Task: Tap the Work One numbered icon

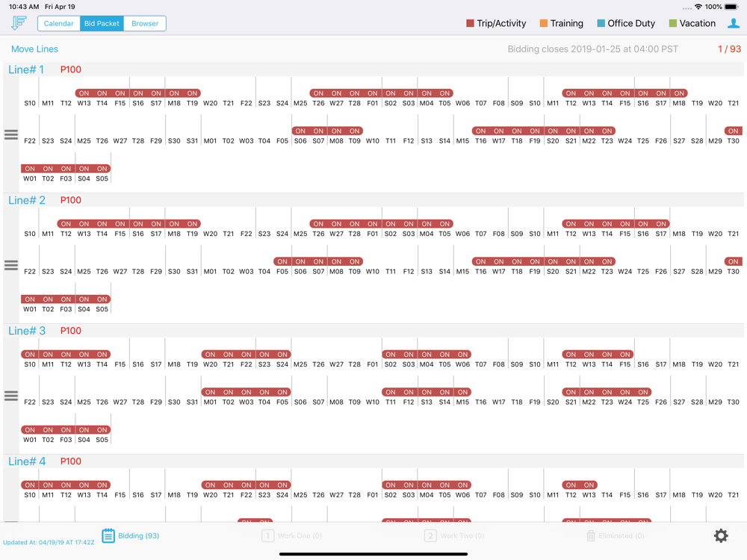Action: (267, 536)
